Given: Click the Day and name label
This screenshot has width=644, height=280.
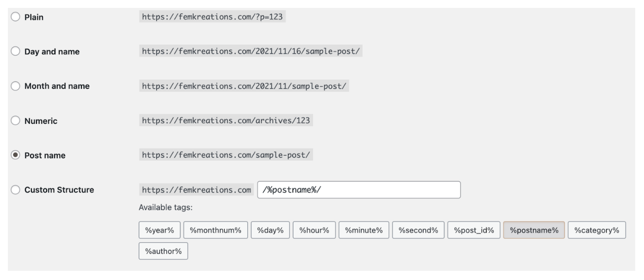Looking at the screenshot, I should pos(52,52).
